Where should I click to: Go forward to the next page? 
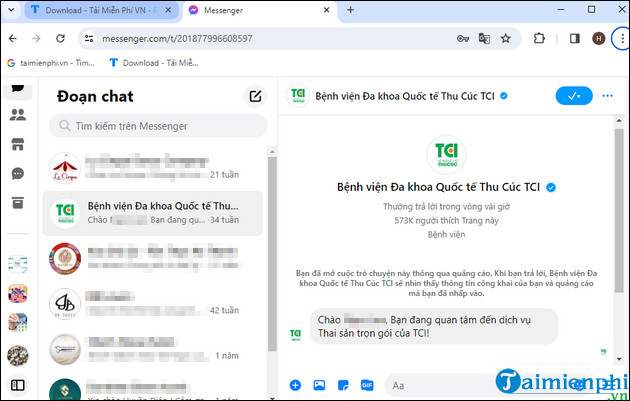(36, 39)
